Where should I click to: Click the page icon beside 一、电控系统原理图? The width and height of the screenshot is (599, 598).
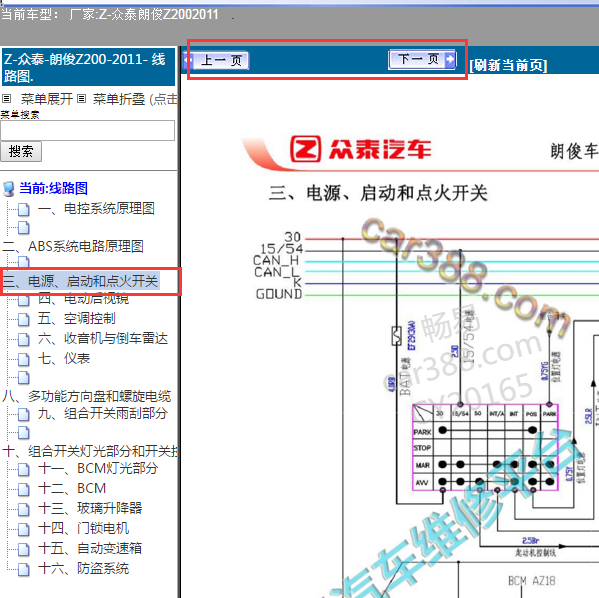coord(24,209)
